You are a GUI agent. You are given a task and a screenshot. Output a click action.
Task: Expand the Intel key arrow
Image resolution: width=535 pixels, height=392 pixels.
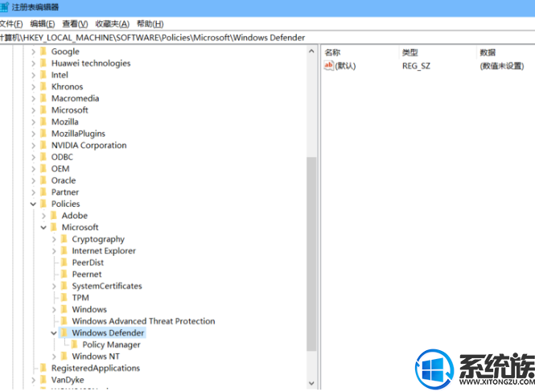click(33, 75)
